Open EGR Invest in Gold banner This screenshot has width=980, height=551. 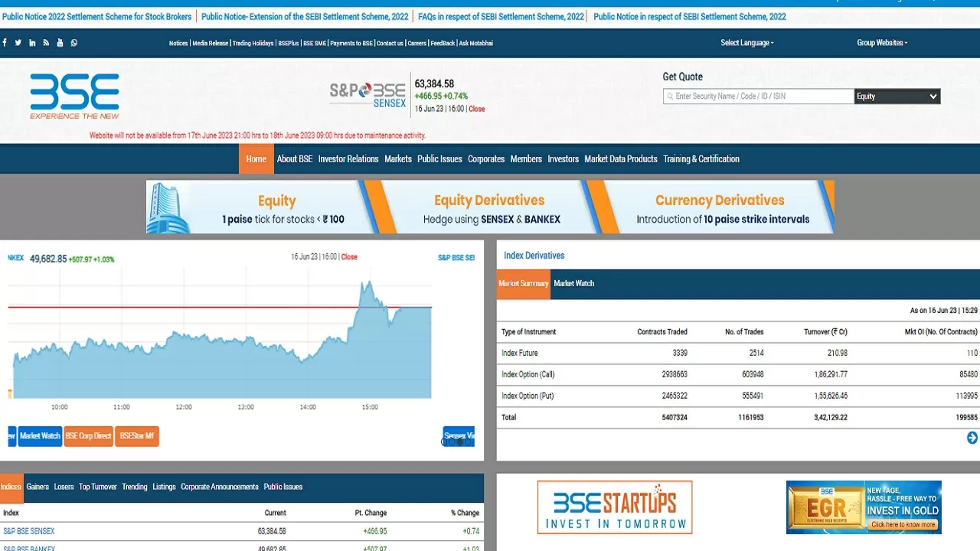864,507
